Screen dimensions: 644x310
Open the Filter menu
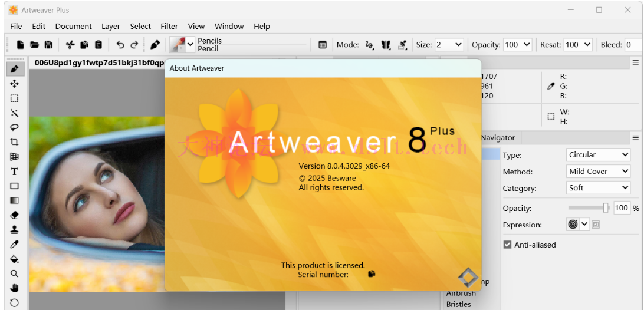coord(169,27)
